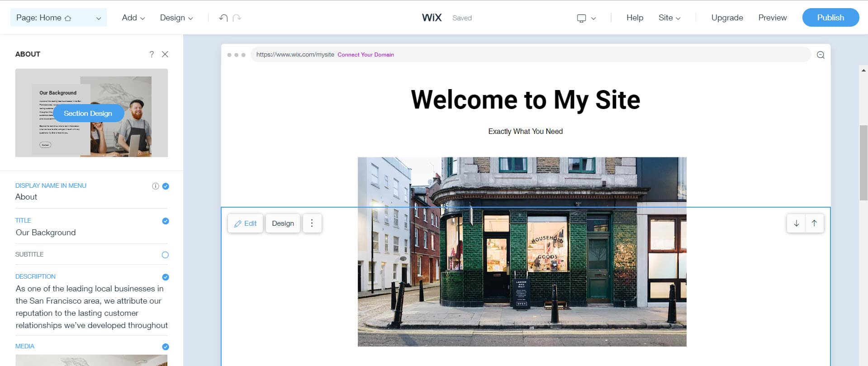Toggle the Description checkbox off
Image resolution: width=868 pixels, height=366 pixels.
(166, 277)
